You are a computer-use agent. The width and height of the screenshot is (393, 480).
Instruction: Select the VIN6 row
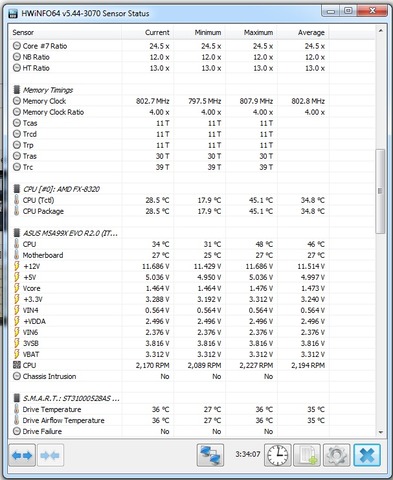pyautogui.click(x=192, y=332)
